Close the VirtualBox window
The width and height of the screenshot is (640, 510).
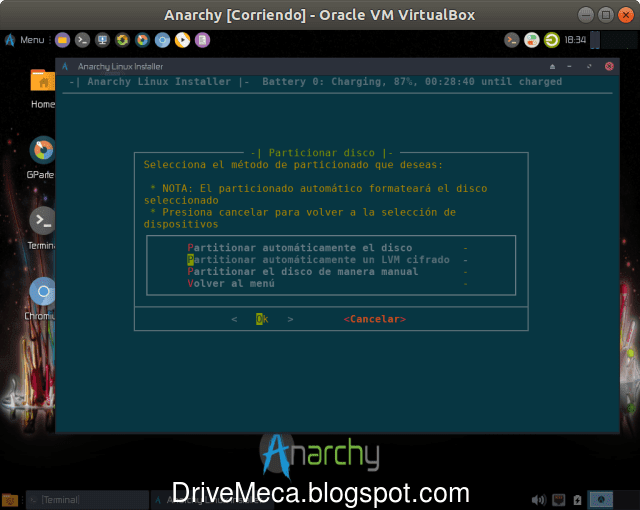coord(626,15)
